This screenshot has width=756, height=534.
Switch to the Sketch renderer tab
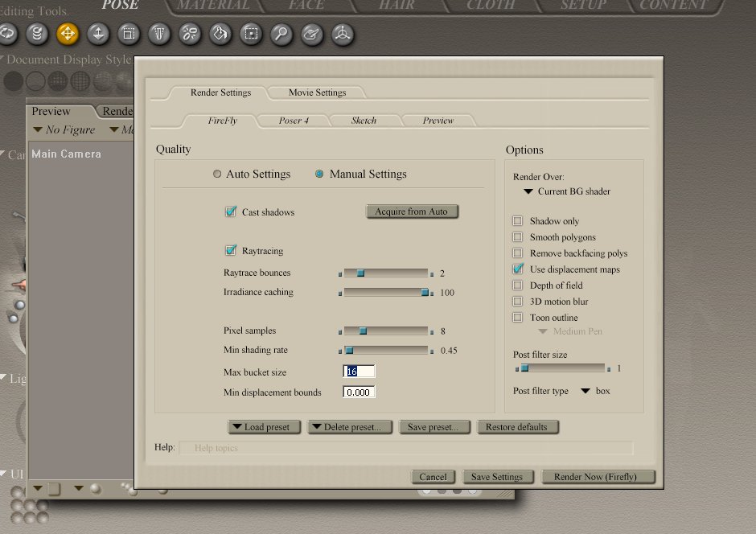click(x=364, y=121)
